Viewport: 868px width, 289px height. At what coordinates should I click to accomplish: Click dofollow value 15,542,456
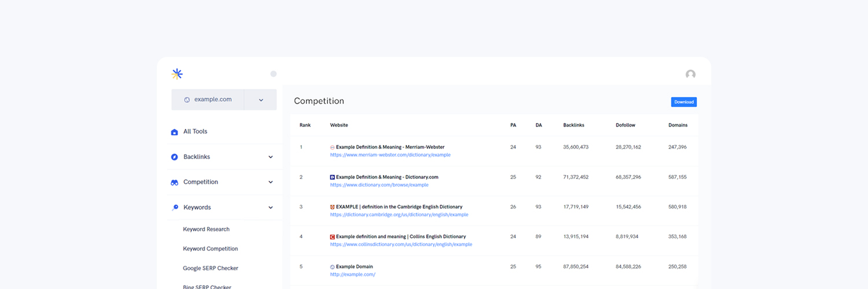(x=628, y=207)
